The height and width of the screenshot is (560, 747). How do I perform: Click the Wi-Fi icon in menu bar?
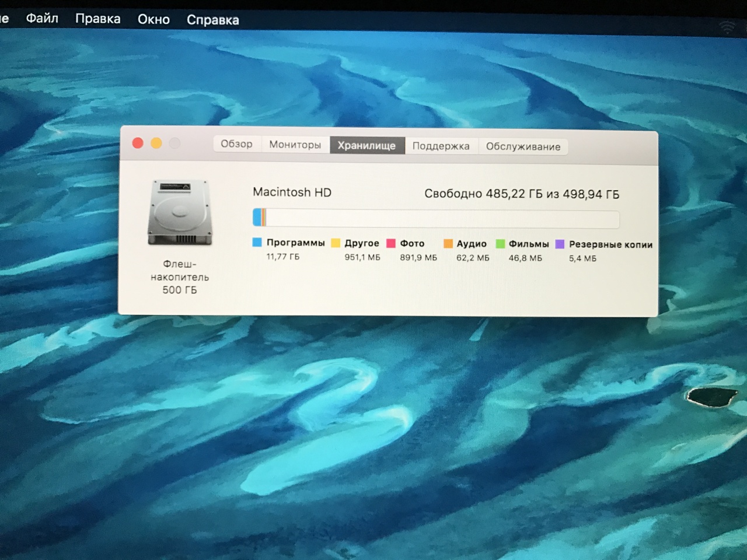tap(728, 27)
